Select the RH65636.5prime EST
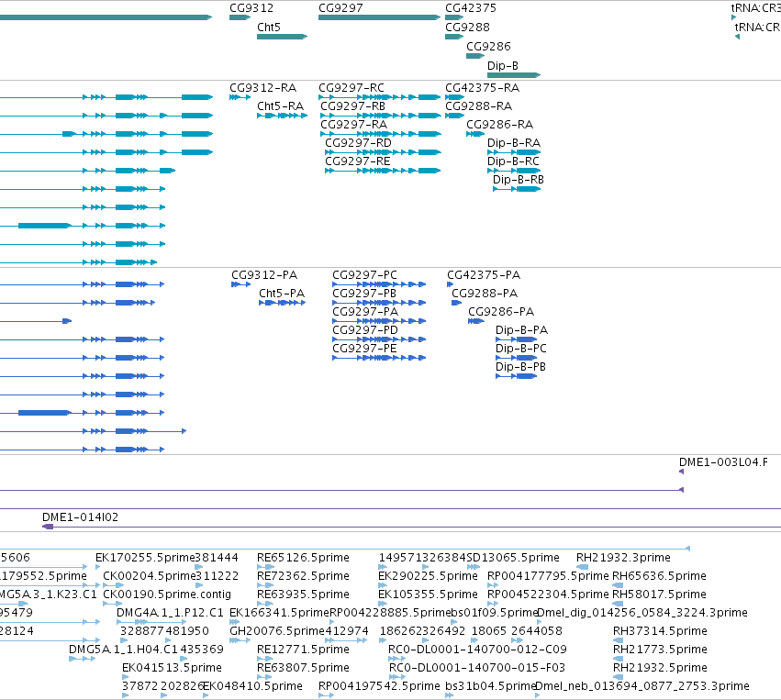 pos(618,585)
